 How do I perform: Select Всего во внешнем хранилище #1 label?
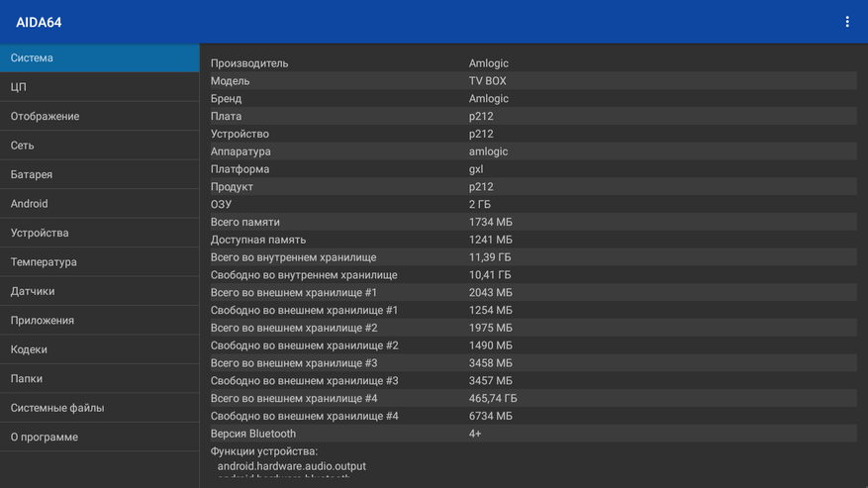coord(293,292)
